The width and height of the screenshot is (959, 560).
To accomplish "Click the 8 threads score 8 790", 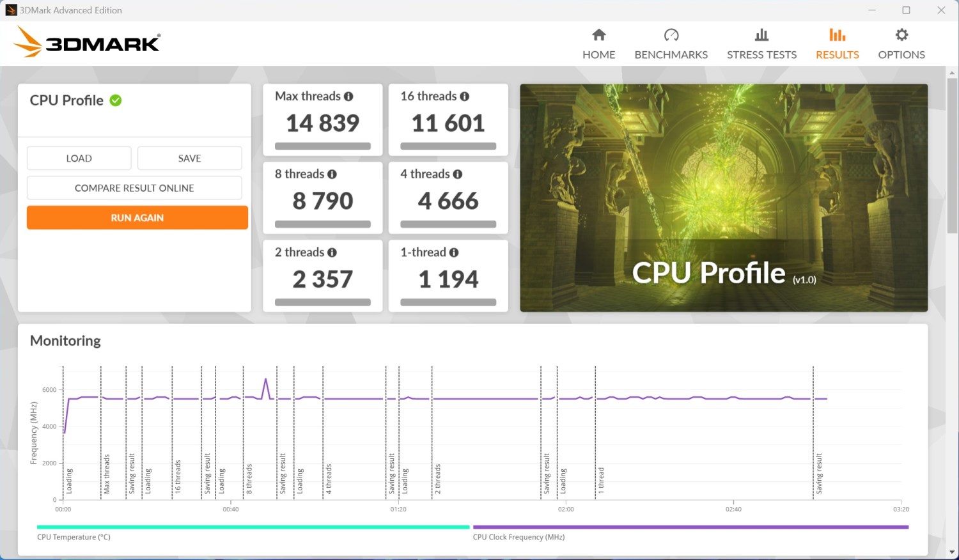I will 323,201.
